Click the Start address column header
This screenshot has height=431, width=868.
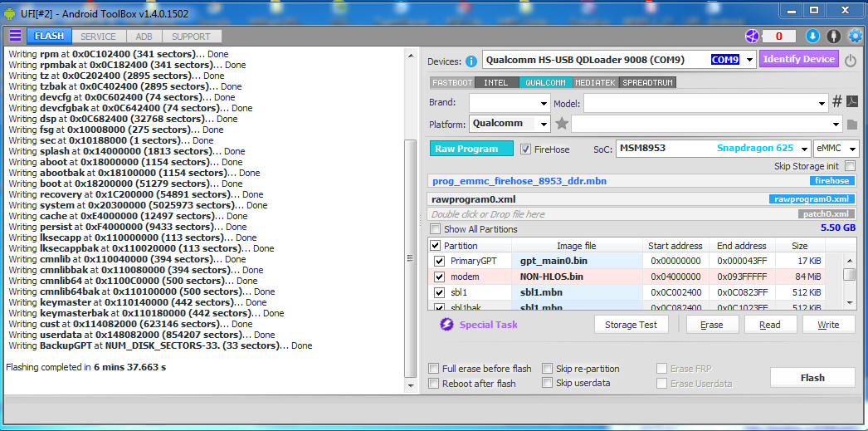(x=675, y=246)
